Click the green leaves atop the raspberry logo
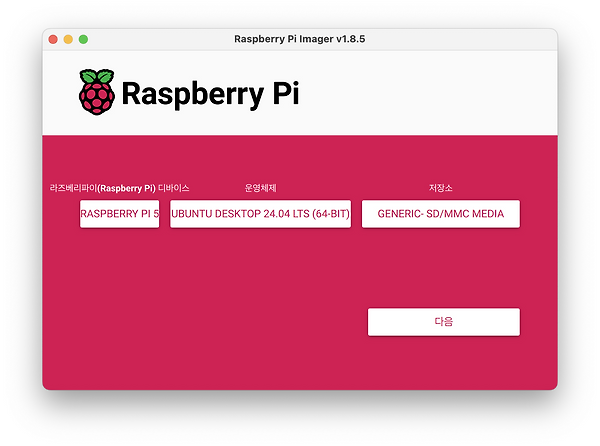Screen dimensions: 600x446 pos(96,76)
